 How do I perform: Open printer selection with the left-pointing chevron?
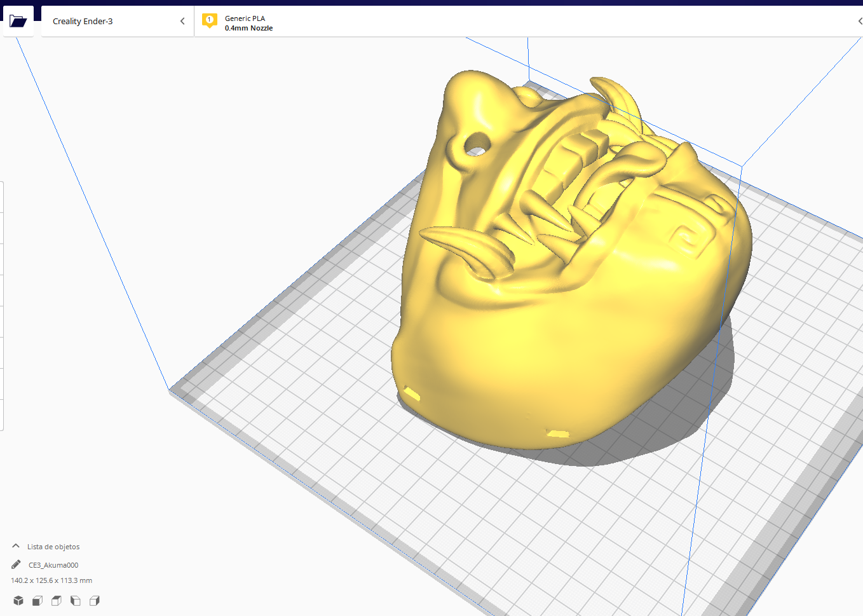point(182,20)
